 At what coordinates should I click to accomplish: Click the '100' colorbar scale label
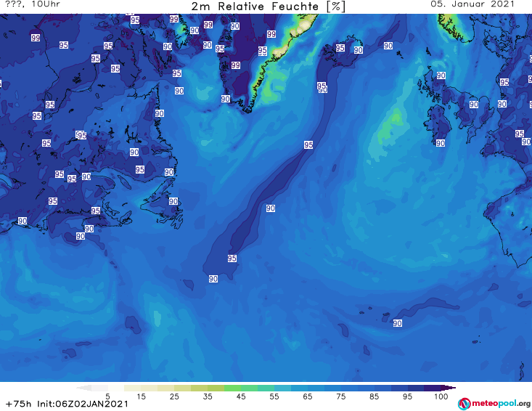click(441, 396)
